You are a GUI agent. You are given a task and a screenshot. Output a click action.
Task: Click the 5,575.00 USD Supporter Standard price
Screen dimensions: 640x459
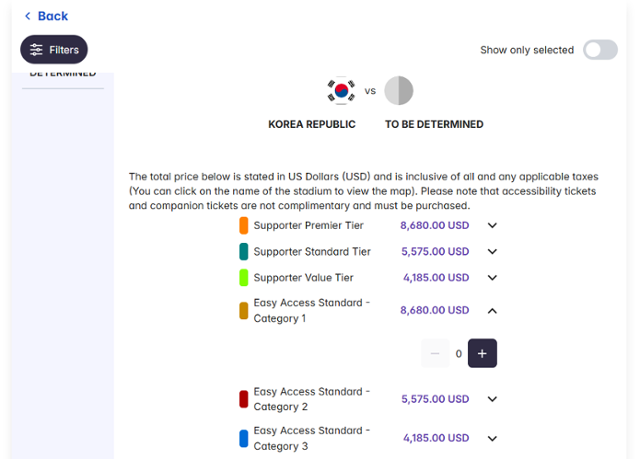(435, 252)
